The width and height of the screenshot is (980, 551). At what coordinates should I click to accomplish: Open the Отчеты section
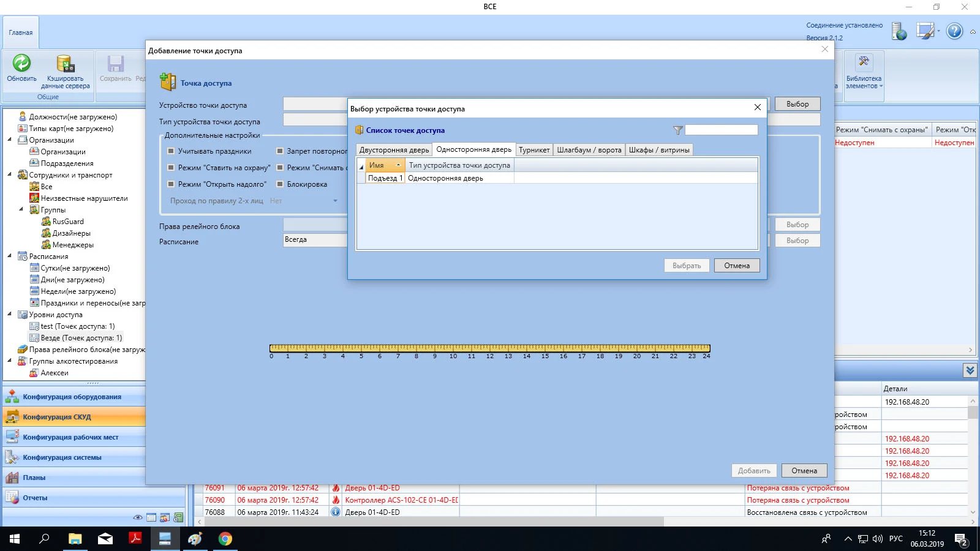[x=35, y=498]
